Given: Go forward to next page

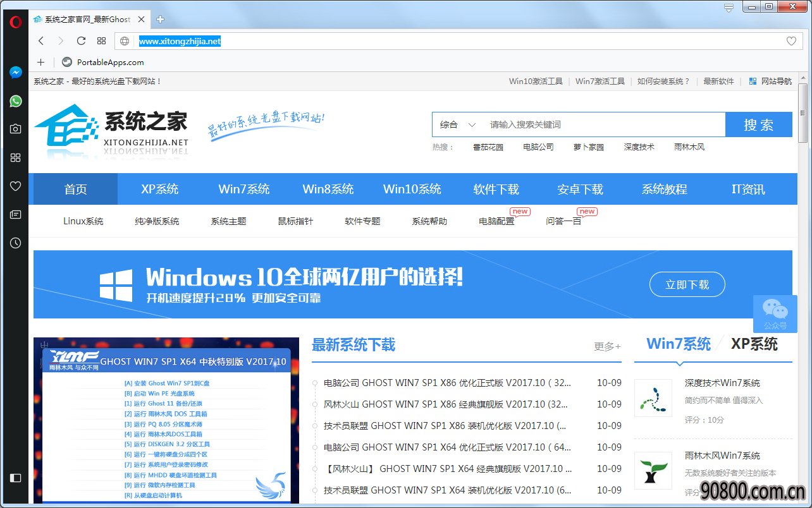Looking at the screenshot, I should coord(61,41).
